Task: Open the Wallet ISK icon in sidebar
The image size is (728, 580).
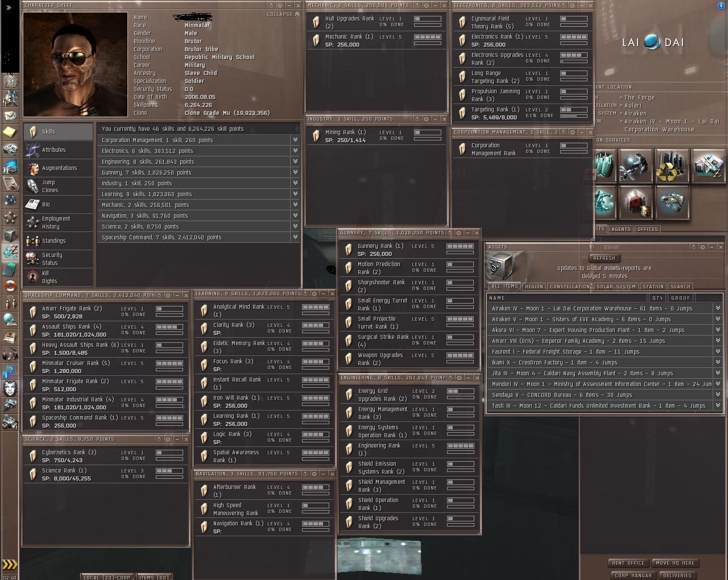Action: point(10,252)
